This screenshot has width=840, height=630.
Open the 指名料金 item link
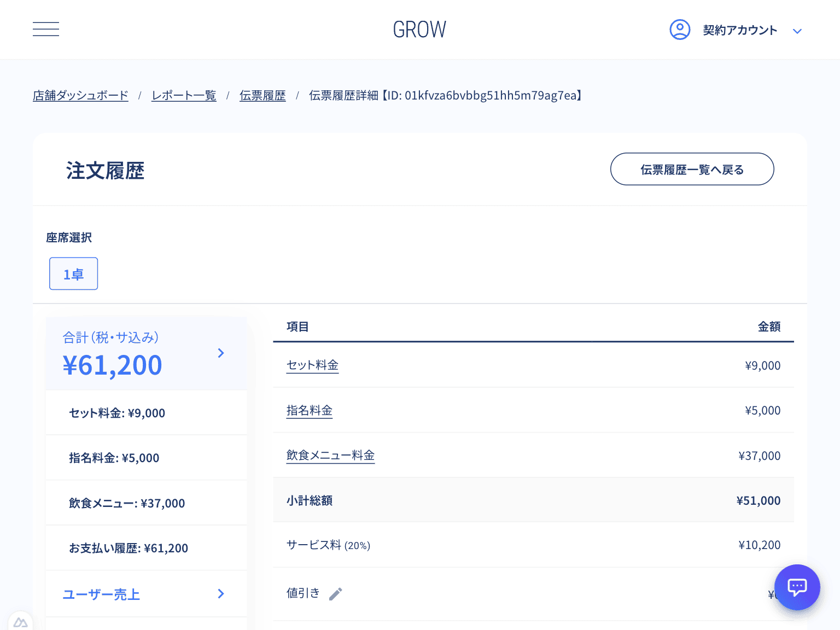coord(310,411)
